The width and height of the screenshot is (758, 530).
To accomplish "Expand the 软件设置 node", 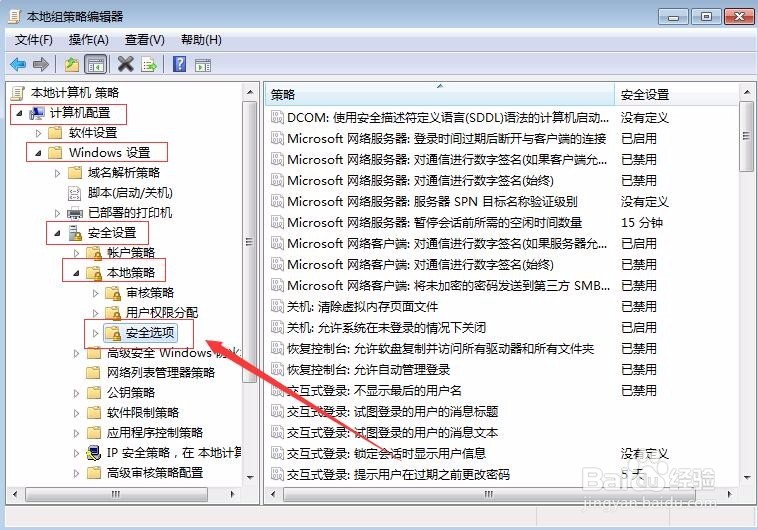I will click(39, 133).
